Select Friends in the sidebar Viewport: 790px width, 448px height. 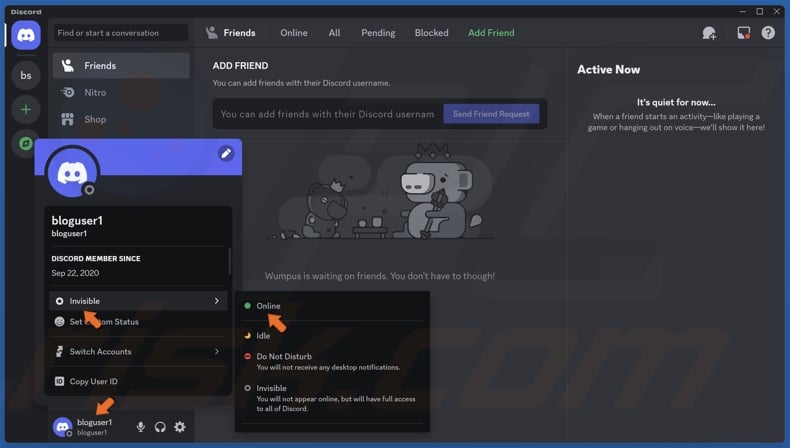coord(121,66)
